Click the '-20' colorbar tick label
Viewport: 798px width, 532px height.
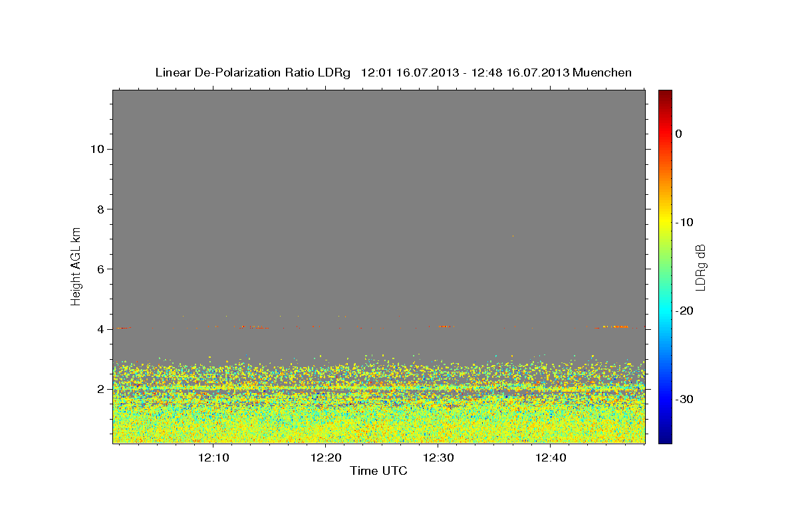pyautogui.click(x=685, y=311)
